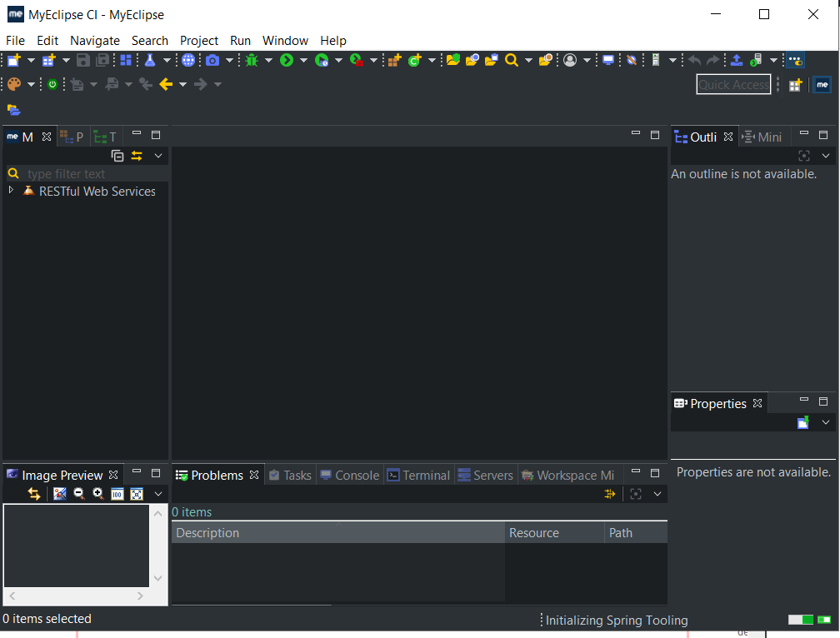Maximize the editor area
Viewport: 840px width, 638px height.
point(655,135)
